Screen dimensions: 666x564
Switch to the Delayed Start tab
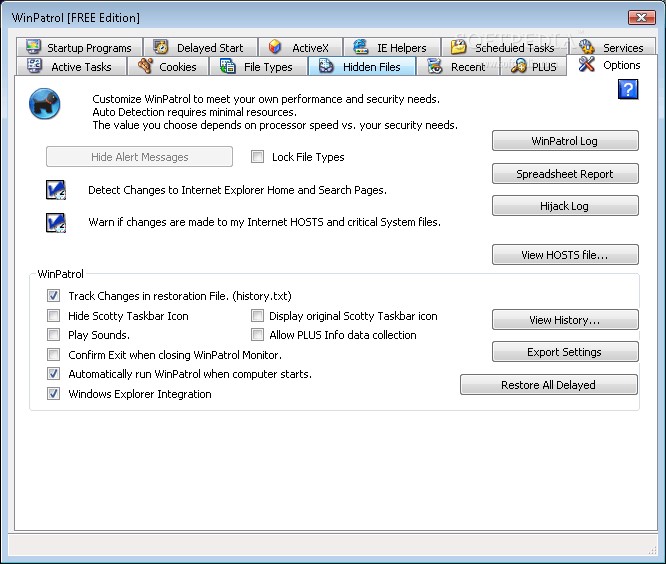pyautogui.click(x=200, y=47)
